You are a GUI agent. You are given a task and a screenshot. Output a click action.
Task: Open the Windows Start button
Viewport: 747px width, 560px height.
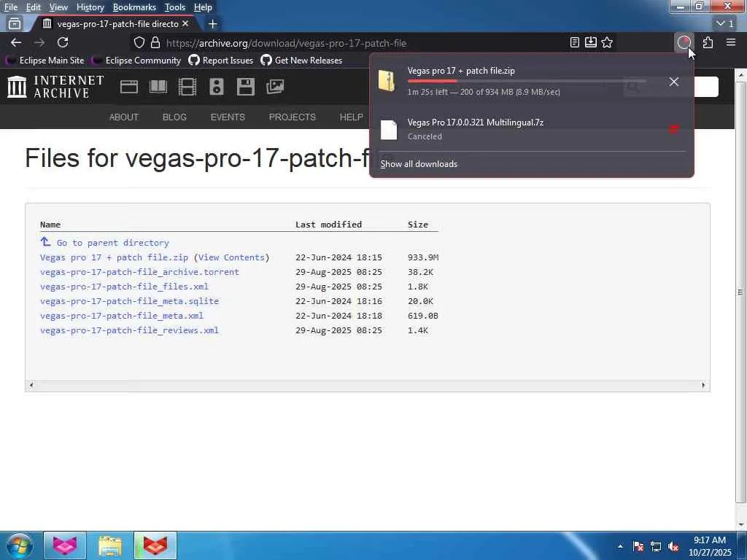coord(20,545)
